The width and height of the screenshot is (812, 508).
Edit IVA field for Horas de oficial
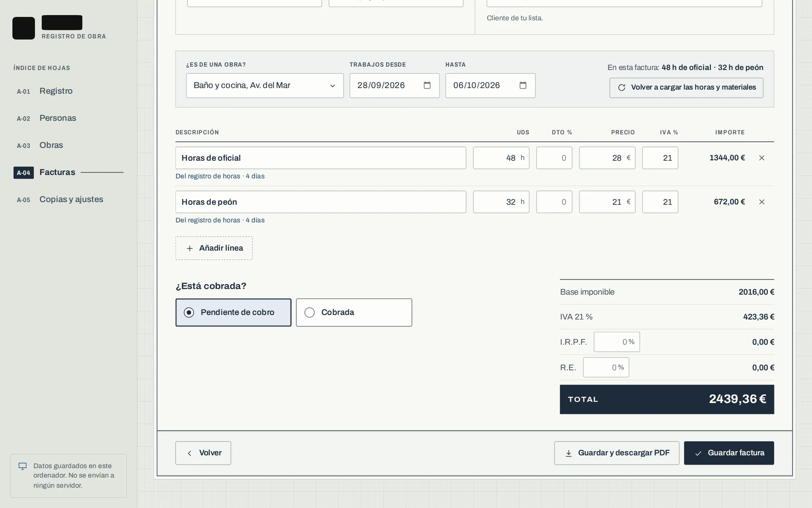coord(660,158)
